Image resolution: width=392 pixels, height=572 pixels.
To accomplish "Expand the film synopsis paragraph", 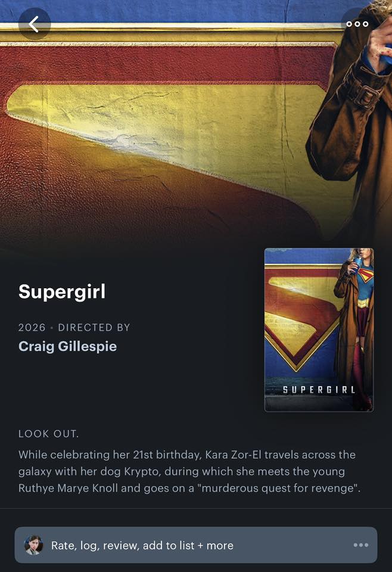I will pos(189,471).
